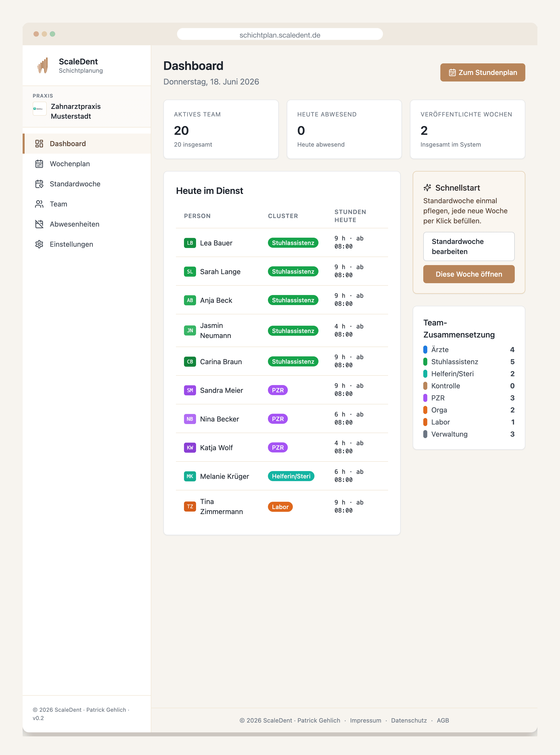
Task: Open the Impressum footer link
Action: pyautogui.click(x=365, y=720)
